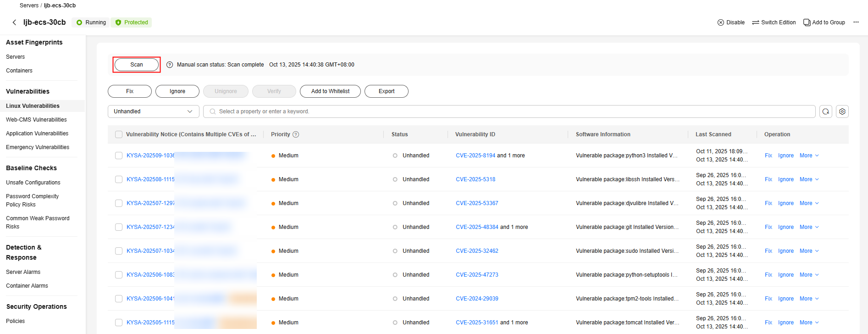This screenshot has width=868, height=334.
Task: Click the manual scan status help icon
Action: coord(170,65)
